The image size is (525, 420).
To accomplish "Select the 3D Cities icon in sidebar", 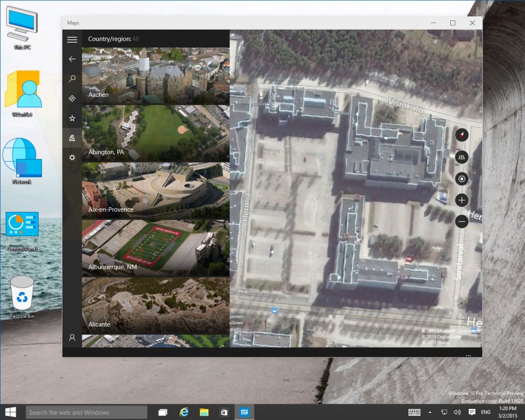I will (x=72, y=138).
